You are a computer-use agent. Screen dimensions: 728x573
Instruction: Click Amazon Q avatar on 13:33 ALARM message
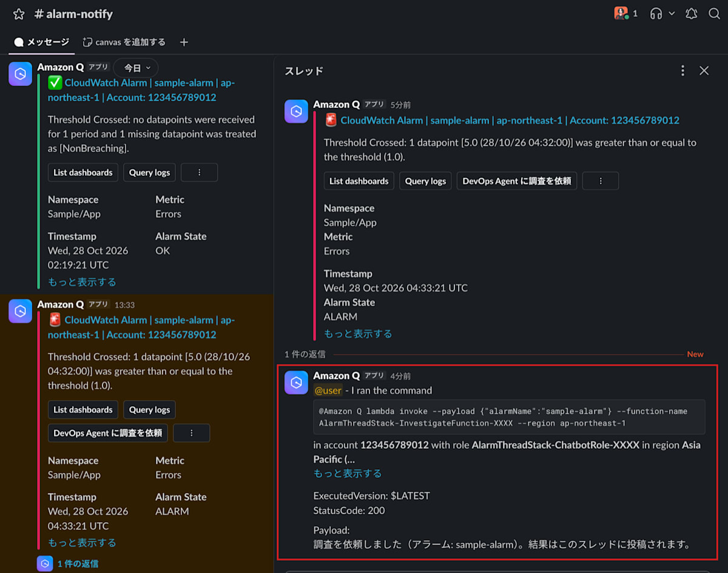pyautogui.click(x=20, y=311)
